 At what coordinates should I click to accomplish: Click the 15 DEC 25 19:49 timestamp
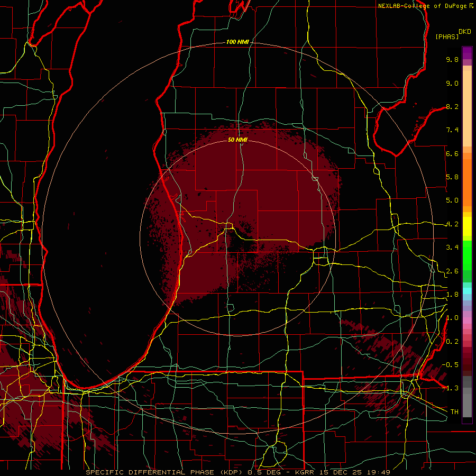tap(355, 472)
